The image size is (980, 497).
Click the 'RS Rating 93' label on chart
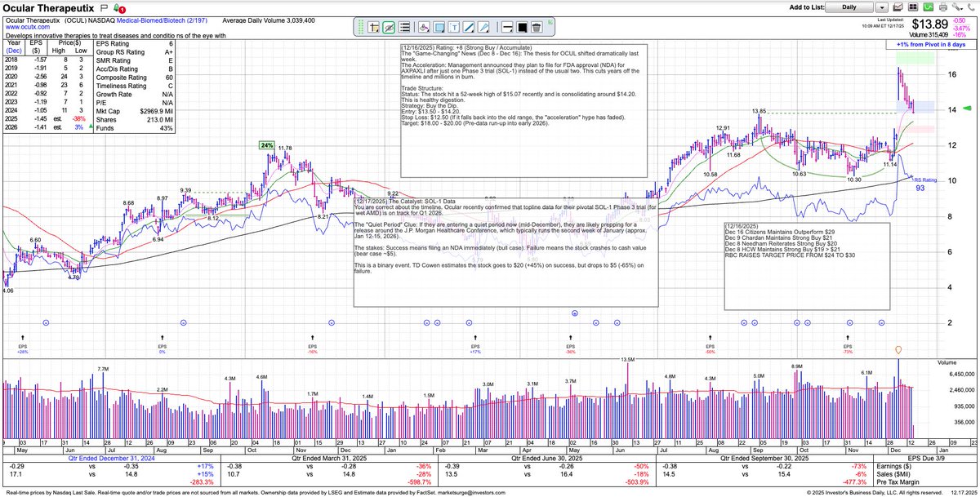[x=925, y=184]
